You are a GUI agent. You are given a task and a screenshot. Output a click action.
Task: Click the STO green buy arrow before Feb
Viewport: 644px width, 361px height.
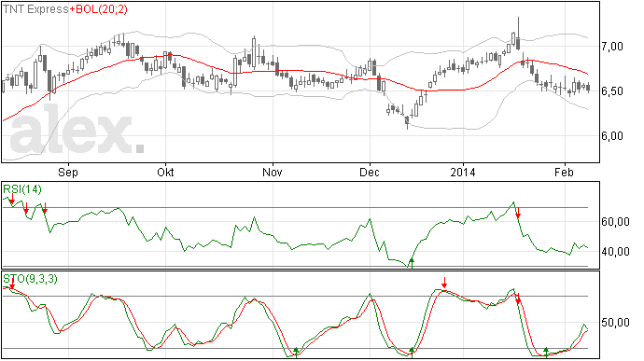[x=546, y=352]
